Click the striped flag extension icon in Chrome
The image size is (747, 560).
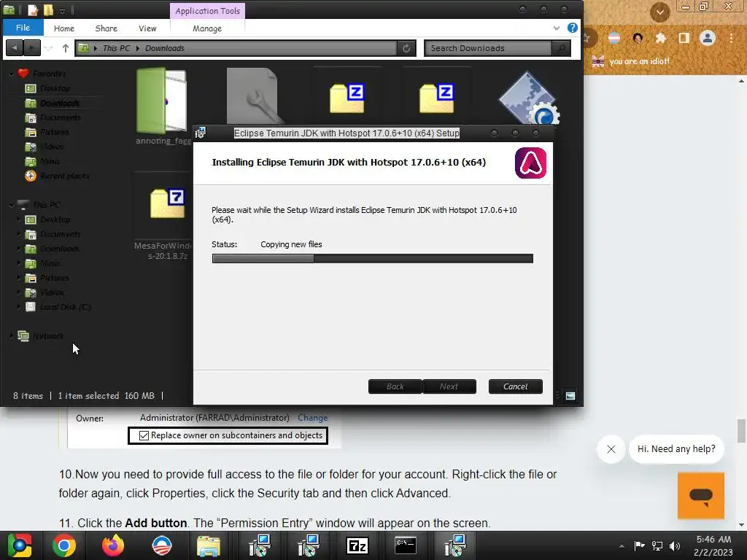(x=614, y=38)
